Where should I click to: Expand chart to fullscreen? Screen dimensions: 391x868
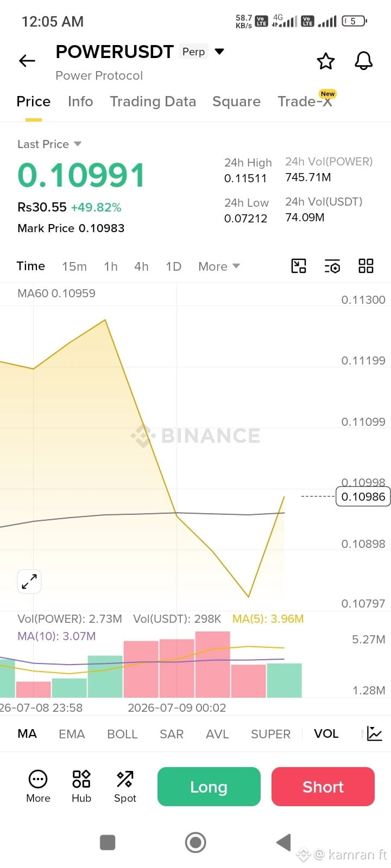pos(29,582)
